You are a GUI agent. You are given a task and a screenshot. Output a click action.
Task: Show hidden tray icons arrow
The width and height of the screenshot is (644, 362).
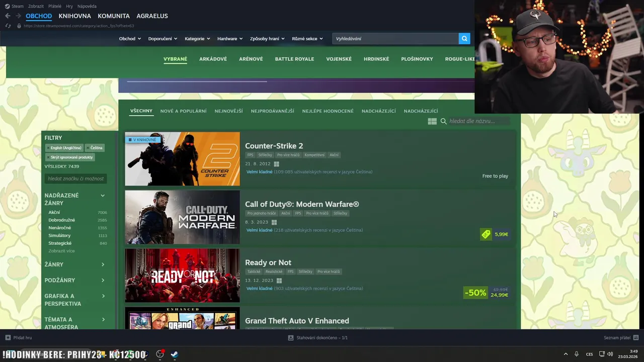tap(566, 354)
